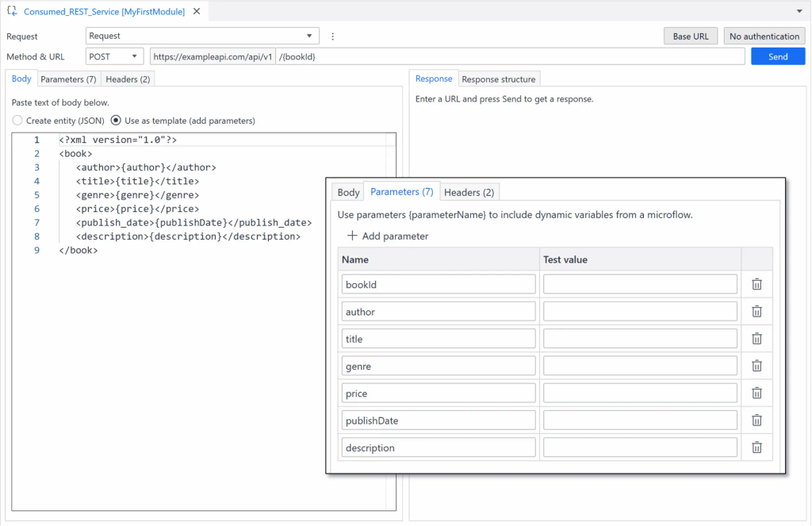Image resolution: width=812 pixels, height=526 pixels.
Task: Delete the title parameter row
Action: click(x=756, y=339)
